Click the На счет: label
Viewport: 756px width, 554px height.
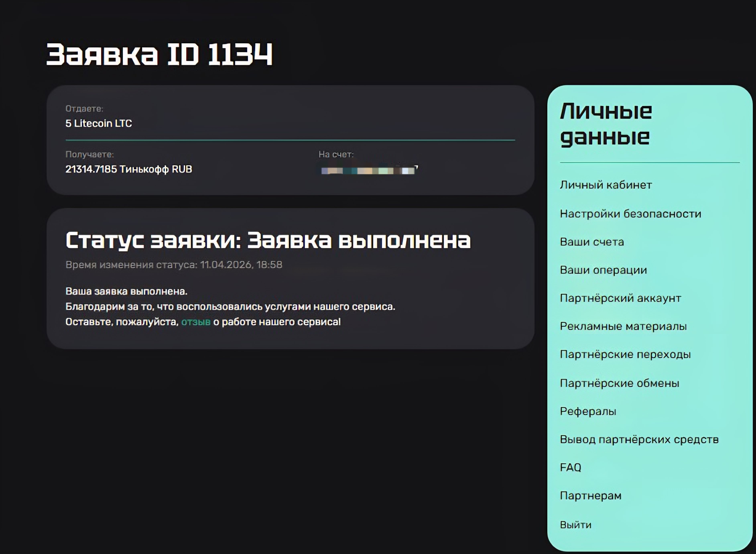pos(336,154)
